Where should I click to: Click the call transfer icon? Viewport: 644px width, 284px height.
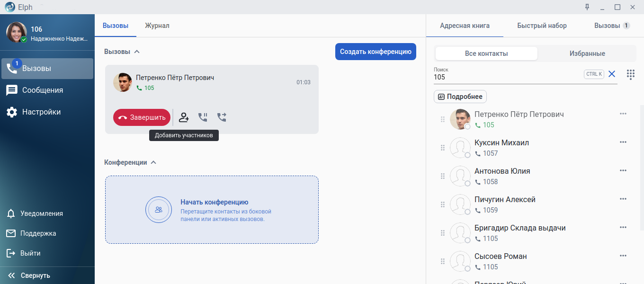[x=222, y=117]
